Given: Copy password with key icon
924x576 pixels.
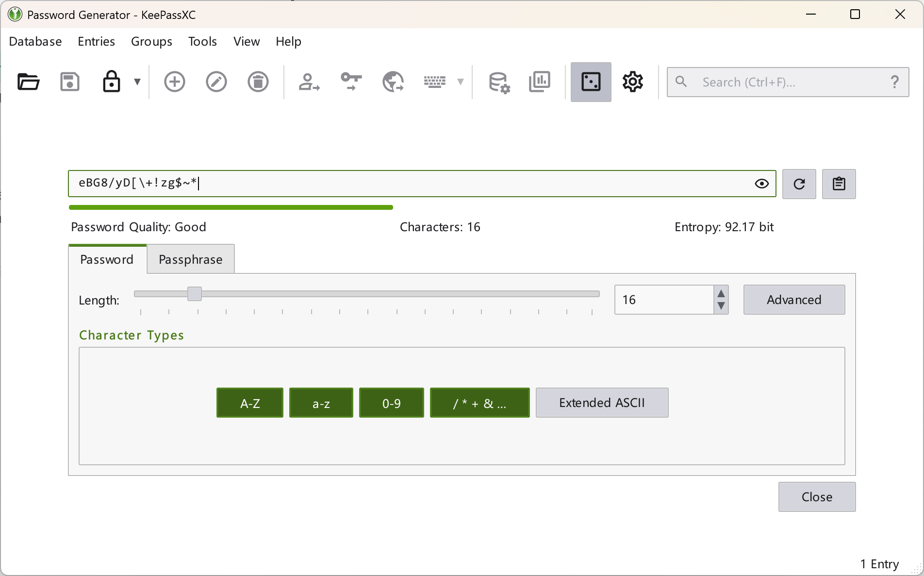Looking at the screenshot, I should tap(351, 82).
